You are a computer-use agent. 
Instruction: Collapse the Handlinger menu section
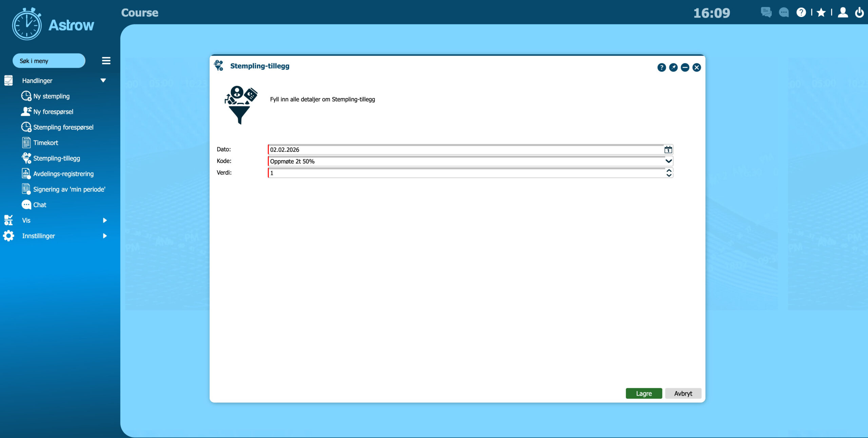(x=103, y=80)
